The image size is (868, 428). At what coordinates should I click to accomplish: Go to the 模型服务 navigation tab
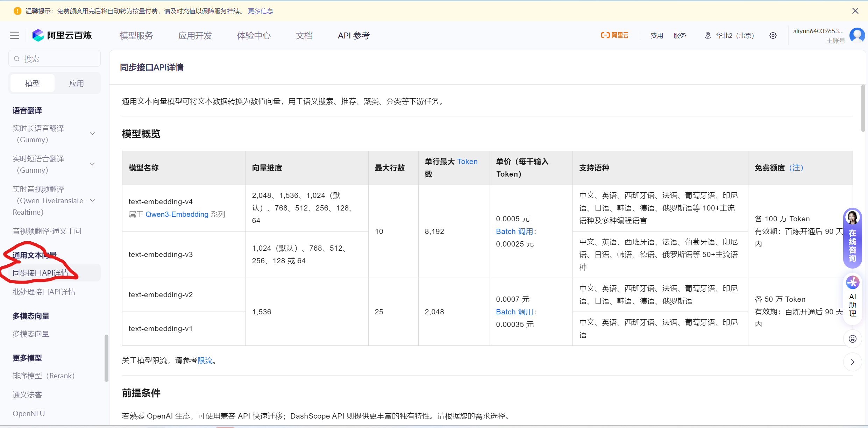(x=136, y=36)
